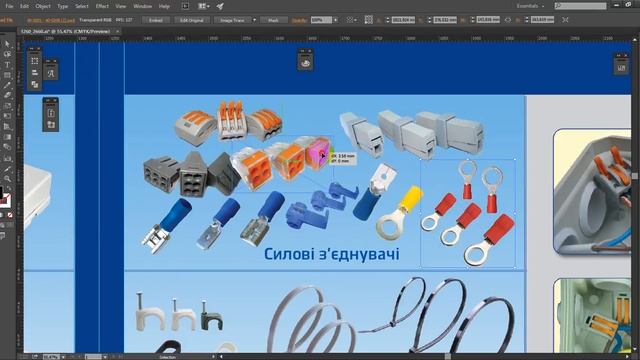Open the Select menu
Image resolution: width=640 pixels, height=360 pixels.
(x=82, y=6)
